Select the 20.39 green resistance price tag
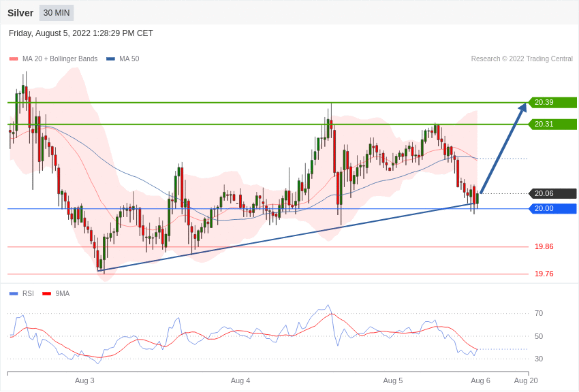Image resolution: width=579 pixels, height=392 pixels. (x=552, y=102)
